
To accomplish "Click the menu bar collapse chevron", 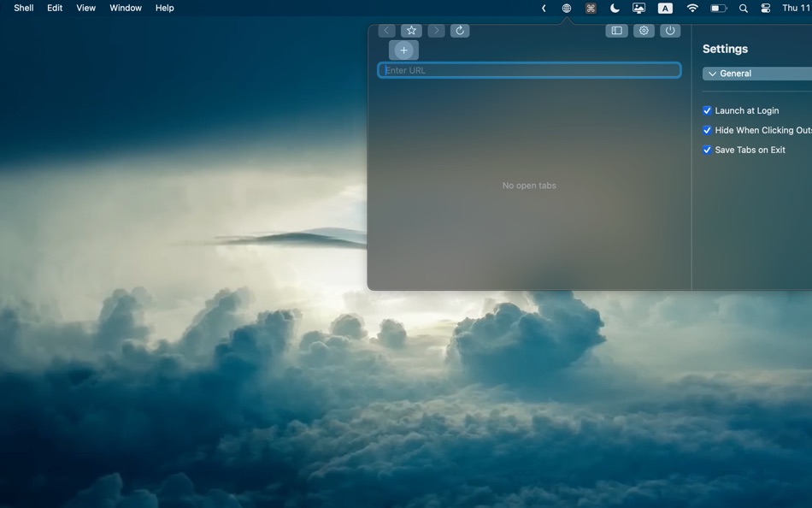I will pyautogui.click(x=544, y=9).
